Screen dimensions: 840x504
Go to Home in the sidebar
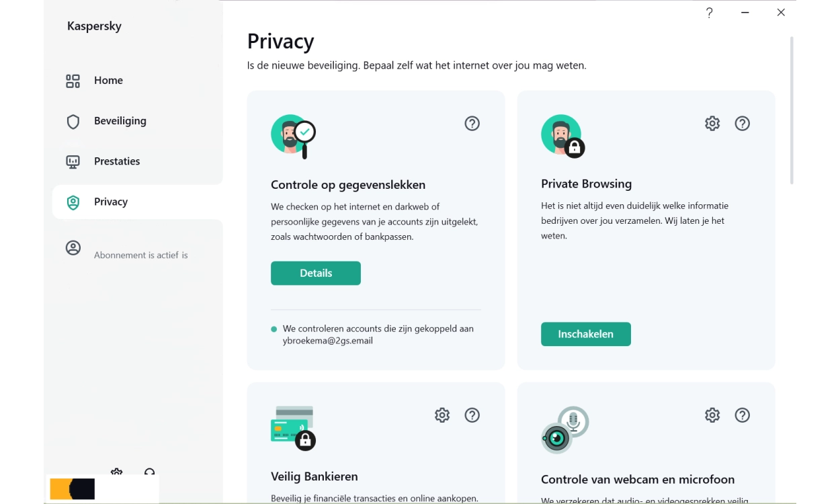pos(108,81)
